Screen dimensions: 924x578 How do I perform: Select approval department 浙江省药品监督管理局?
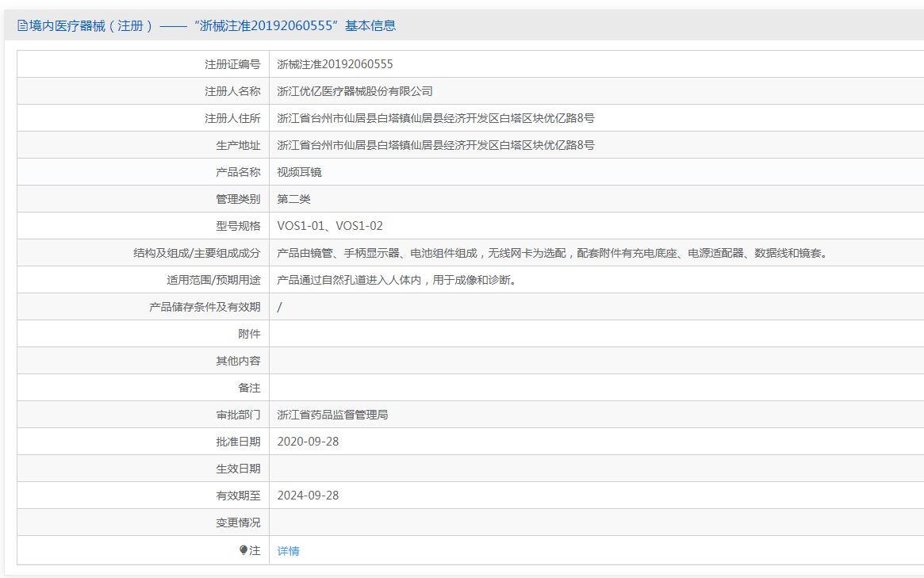[x=332, y=415]
